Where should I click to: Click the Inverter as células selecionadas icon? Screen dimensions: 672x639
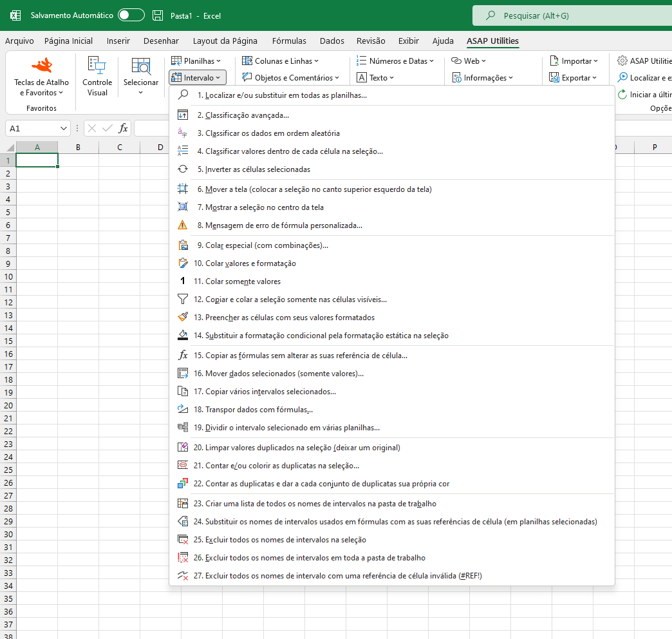point(183,169)
